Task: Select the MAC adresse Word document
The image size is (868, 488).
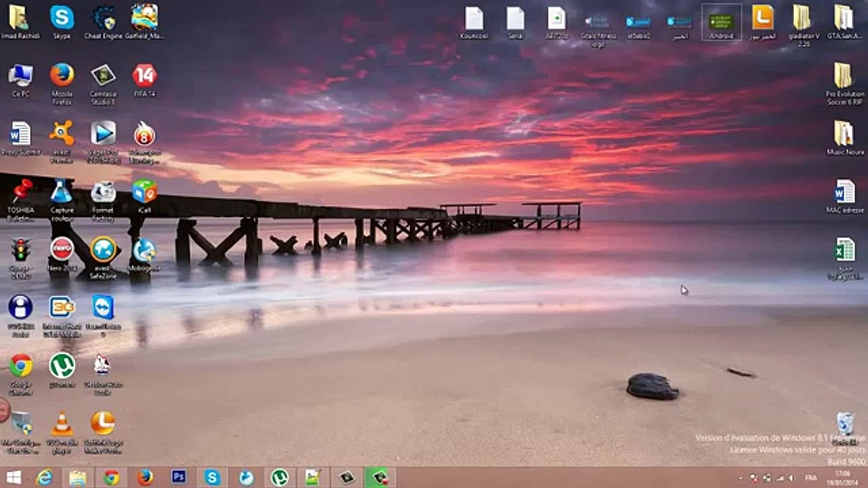Action: [844, 192]
